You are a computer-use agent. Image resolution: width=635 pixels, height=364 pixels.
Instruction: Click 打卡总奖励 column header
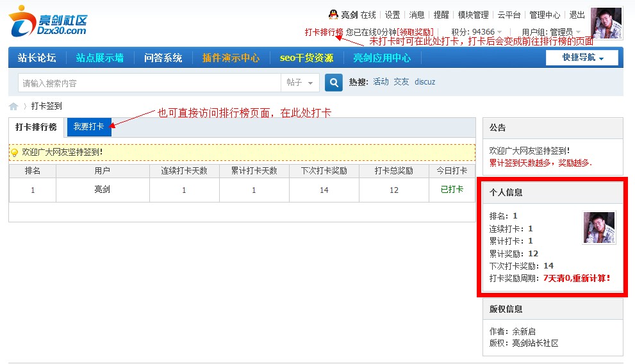pyautogui.click(x=394, y=171)
